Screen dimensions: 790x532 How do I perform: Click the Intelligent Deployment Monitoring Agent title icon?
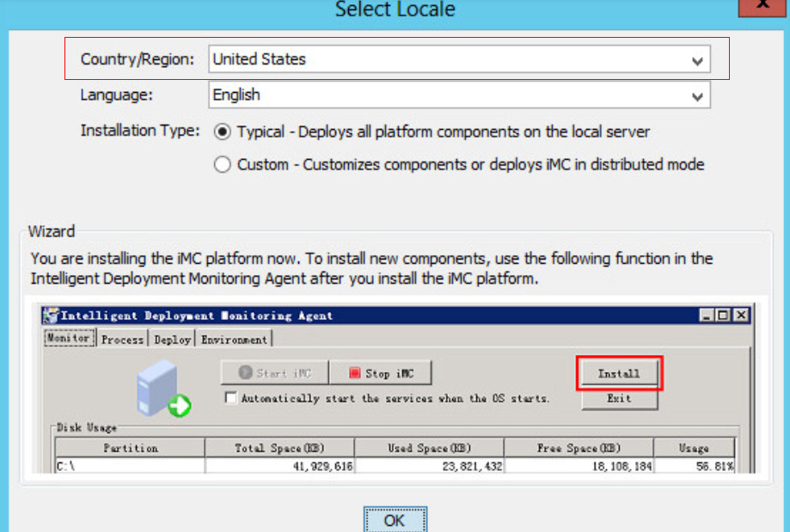click(x=50, y=315)
